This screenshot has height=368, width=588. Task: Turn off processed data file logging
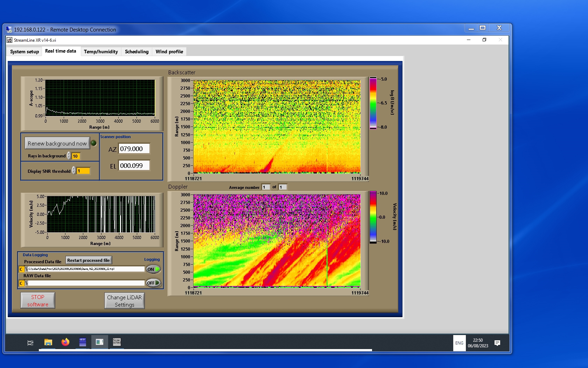(x=153, y=269)
